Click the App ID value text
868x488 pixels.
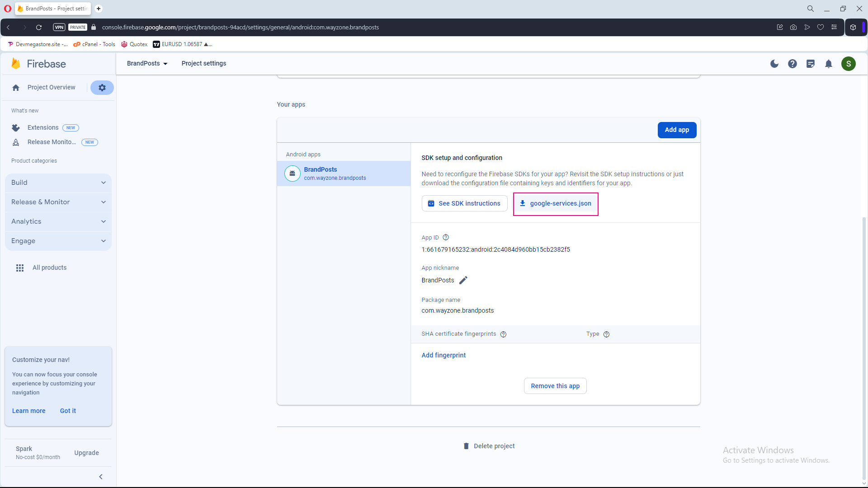(495, 249)
